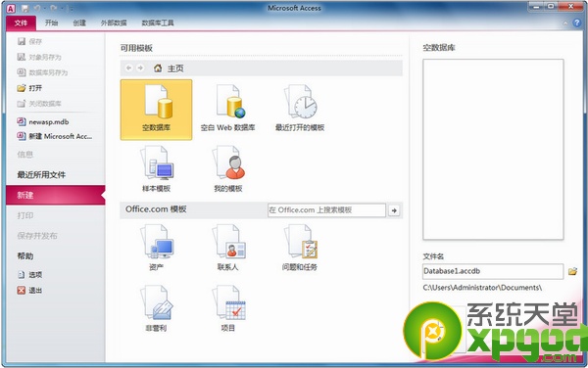This screenshot has width=588, height=368.
Task: Open 我的模板 my templates
Action: pyautogui.click(x=228, y=169)
